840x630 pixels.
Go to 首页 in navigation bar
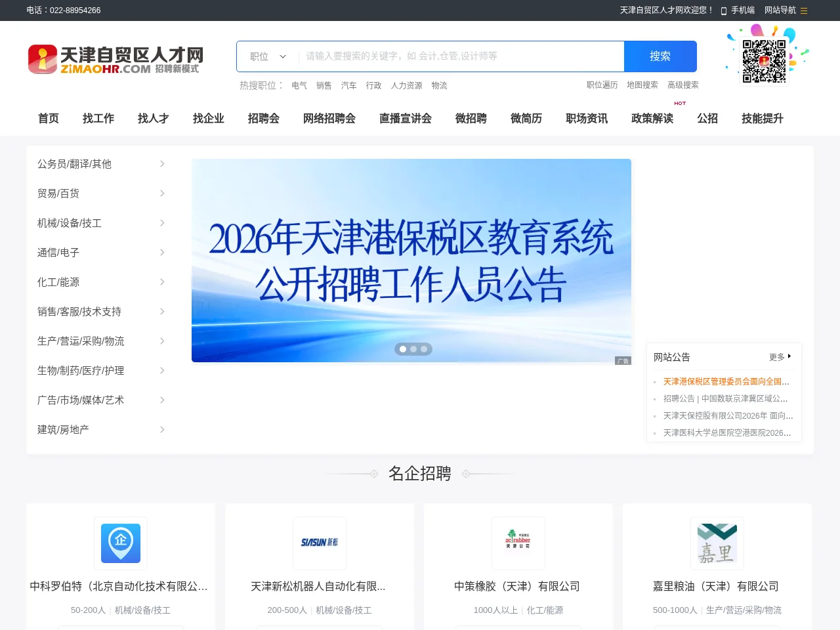tap(49, 119)
